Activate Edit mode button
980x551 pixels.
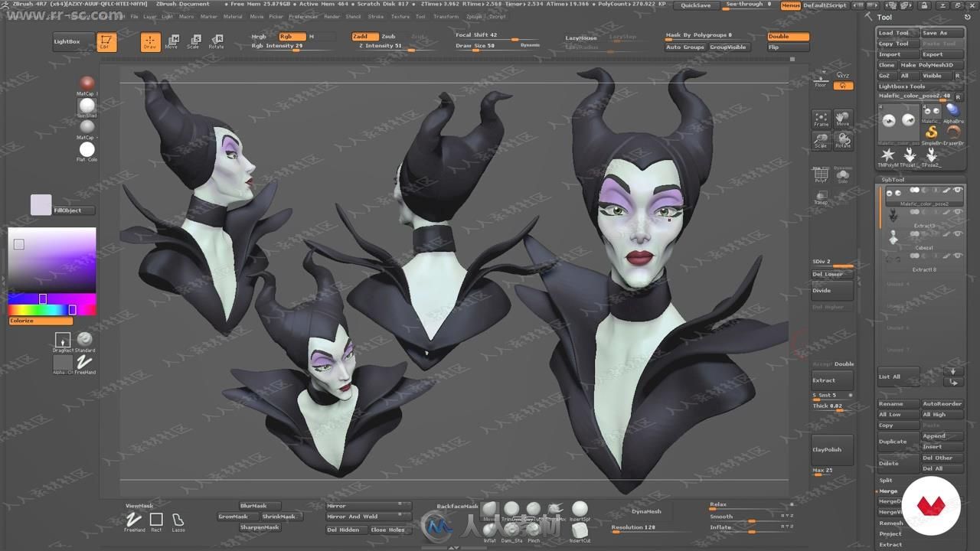[x=107, y=42]
